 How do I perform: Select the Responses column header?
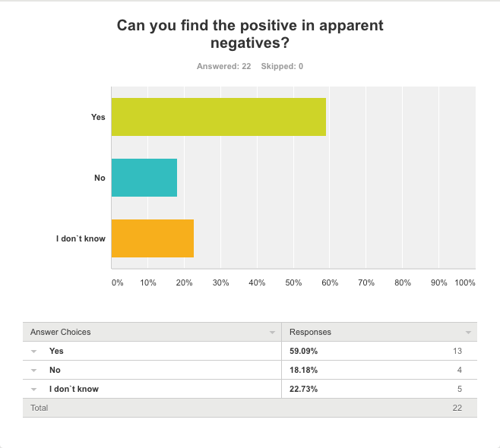point(310,332)
